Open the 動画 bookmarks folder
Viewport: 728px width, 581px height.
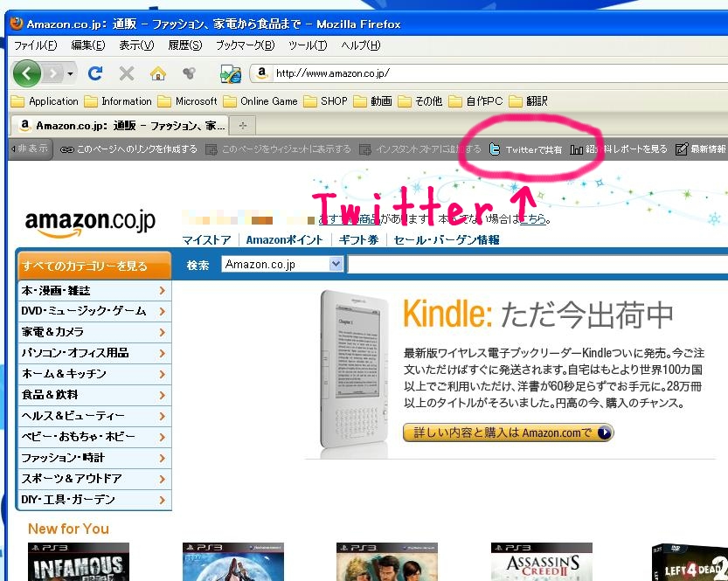[373, 101]
